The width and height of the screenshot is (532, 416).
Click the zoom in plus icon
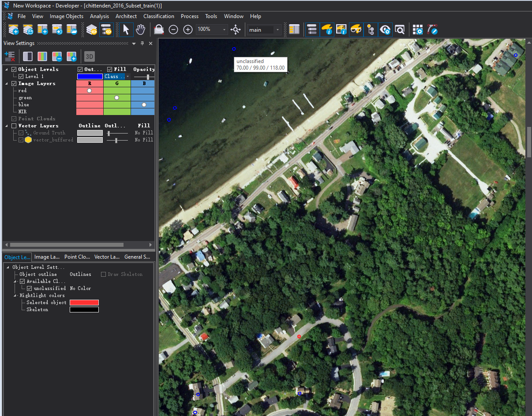click(188, 30)
